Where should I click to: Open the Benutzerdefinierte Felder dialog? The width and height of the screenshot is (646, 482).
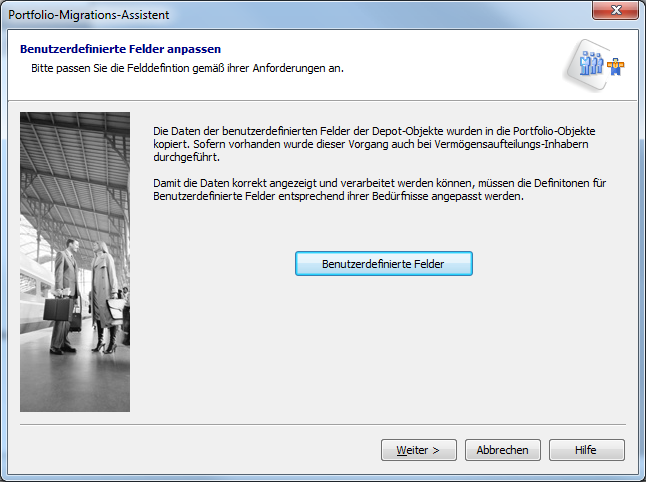[x=383, y=264]
